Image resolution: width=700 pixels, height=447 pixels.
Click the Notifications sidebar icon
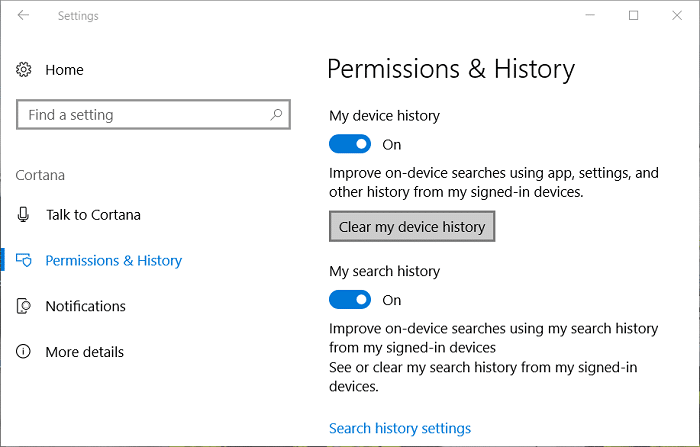[x=24, y=306]
